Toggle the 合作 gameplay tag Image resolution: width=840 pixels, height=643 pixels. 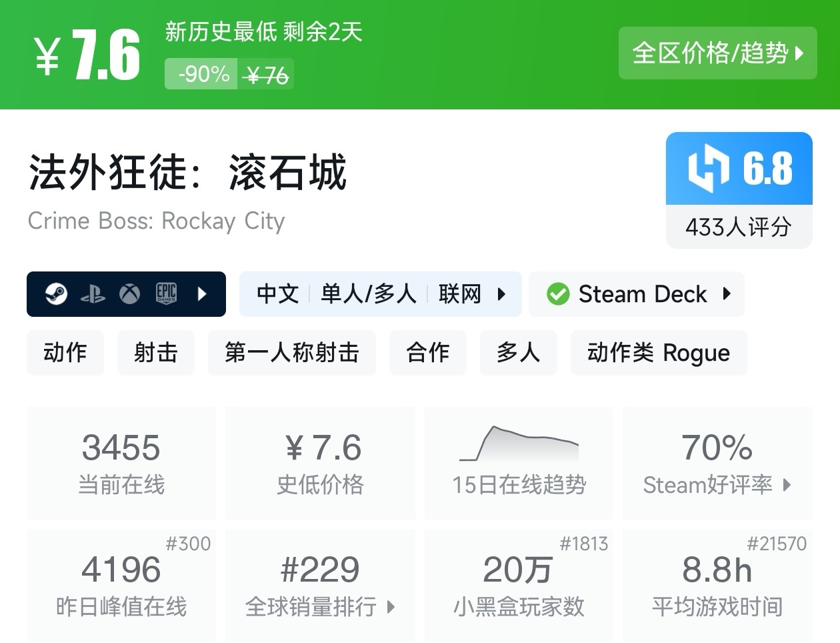coord(428,353)
